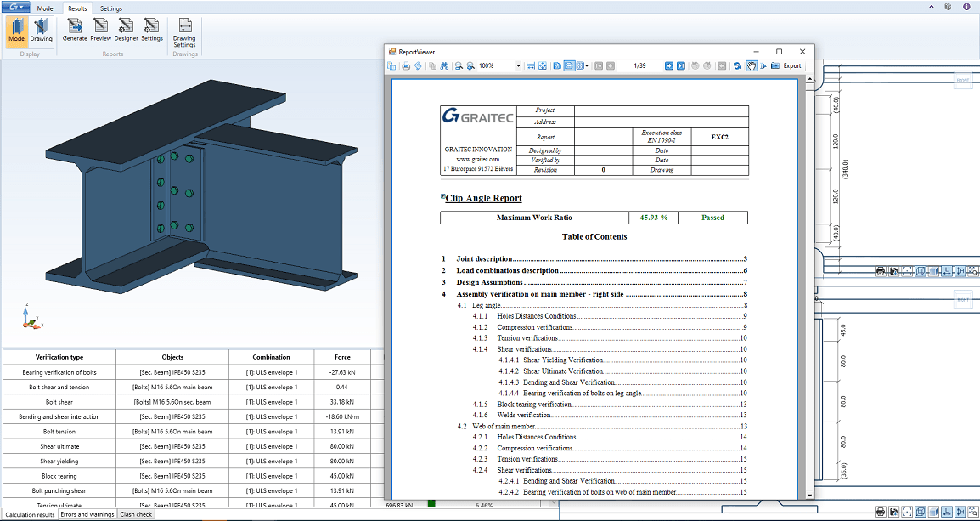
Task: Click the binoculars find icon in ReportViewer
Action: pos(444,65)
